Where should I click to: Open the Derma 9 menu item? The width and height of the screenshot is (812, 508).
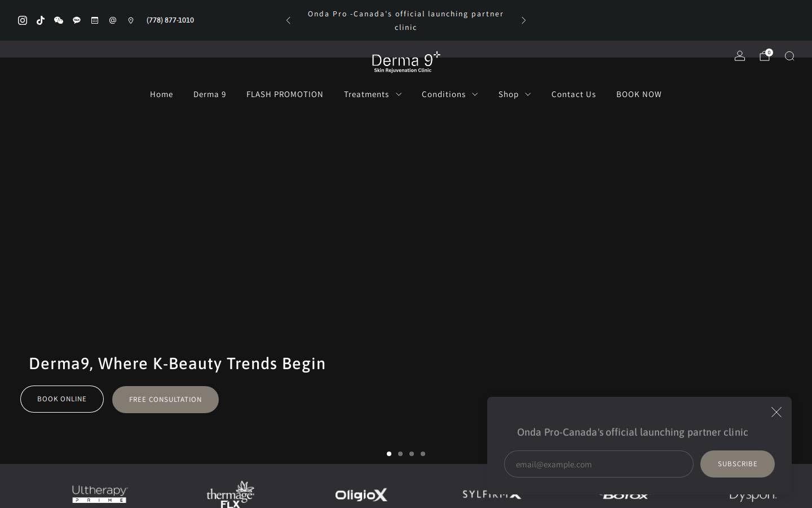(x=210, y=94)
